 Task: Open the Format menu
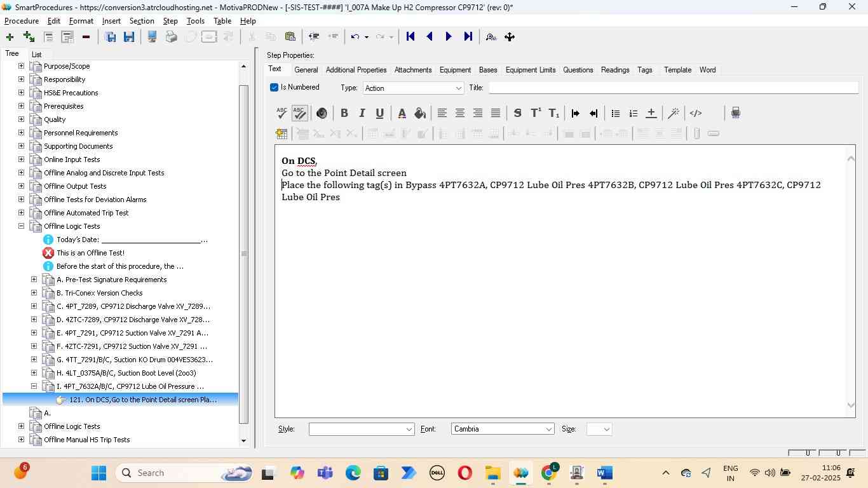coord(81,21)
